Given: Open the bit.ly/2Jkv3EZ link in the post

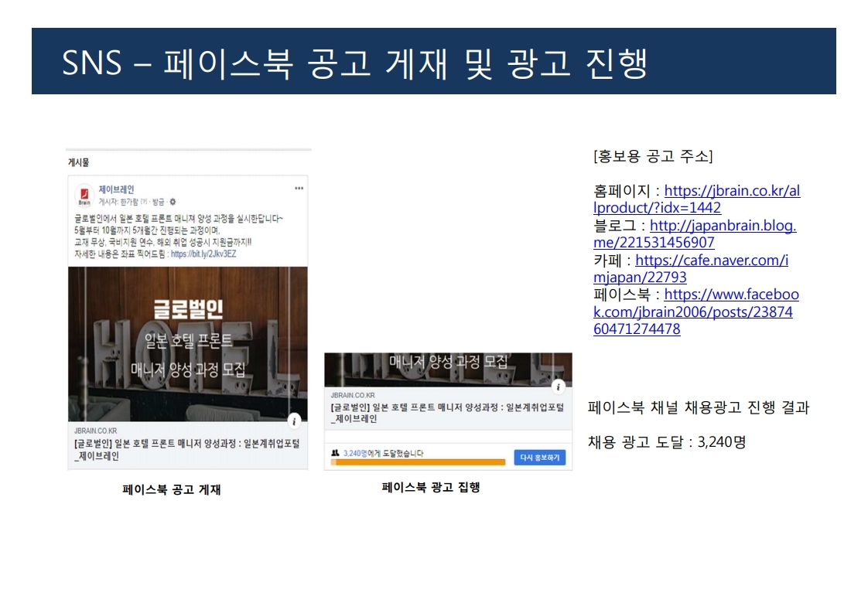Looking at the screenshot, I should 203,254.
